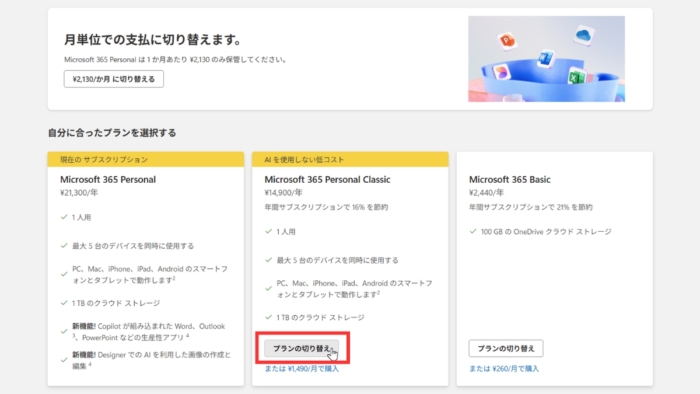
Task: Click the Microsoft 365 Personal plan title
Action: [x=108, y=179]
